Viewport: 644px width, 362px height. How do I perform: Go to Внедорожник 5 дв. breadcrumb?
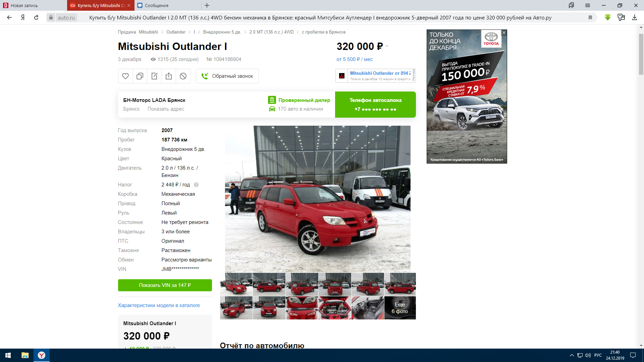pos(222,32)
